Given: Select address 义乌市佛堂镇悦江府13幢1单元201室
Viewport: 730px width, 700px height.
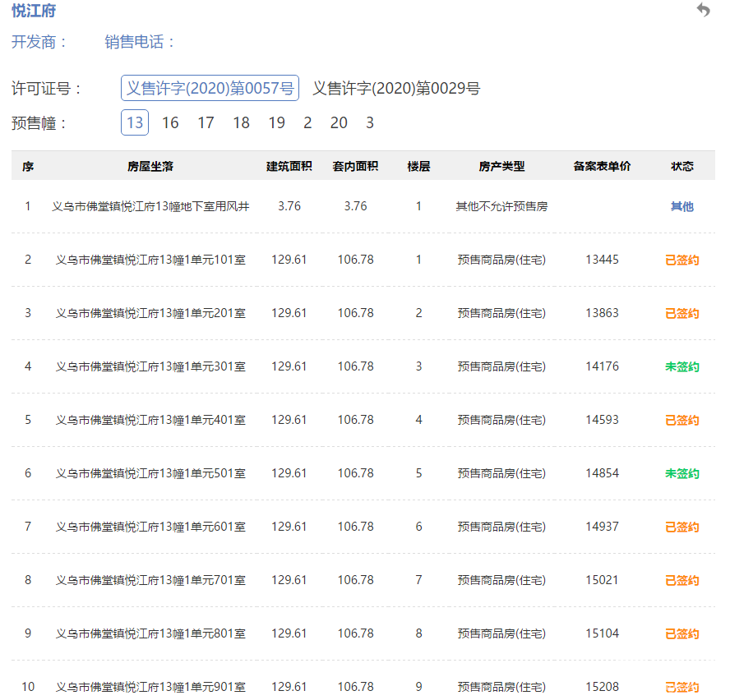Looking at the screenshot, I should pyautogui.click(x=150, y=313).
